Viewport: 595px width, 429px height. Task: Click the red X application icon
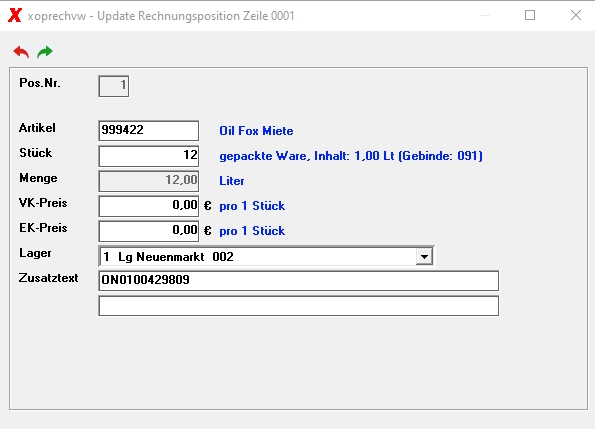[15, 16]
